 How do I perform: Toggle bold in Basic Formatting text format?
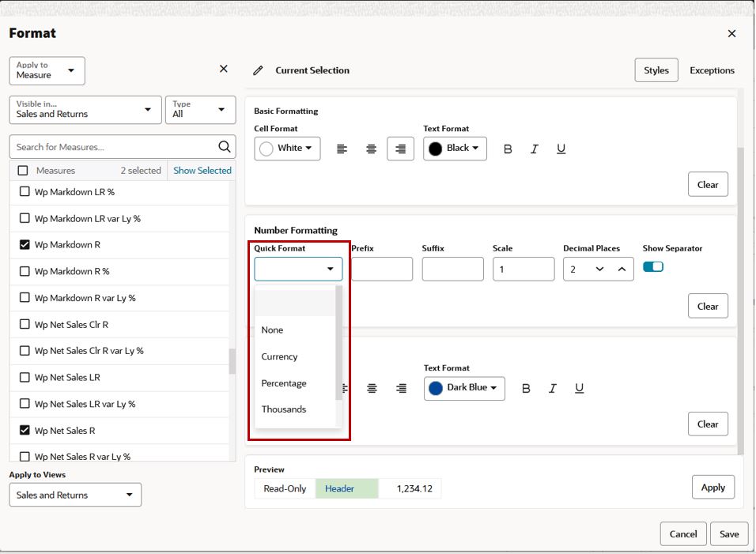(508, 149)
